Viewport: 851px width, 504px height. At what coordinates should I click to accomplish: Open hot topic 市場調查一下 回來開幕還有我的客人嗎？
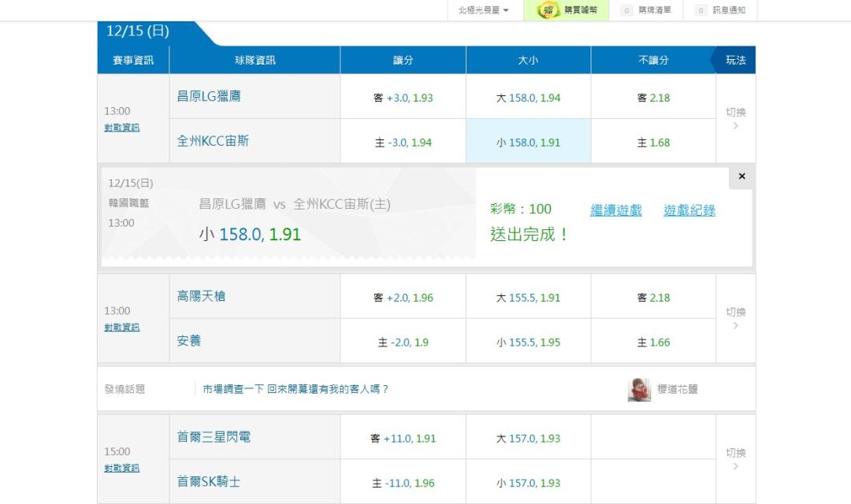click(295, 389)
